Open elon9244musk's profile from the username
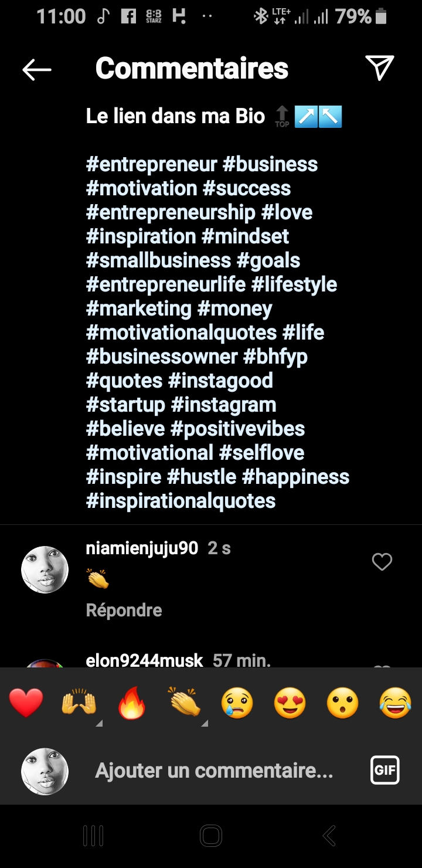Screen dimensions: 422x868 [144, 661]
